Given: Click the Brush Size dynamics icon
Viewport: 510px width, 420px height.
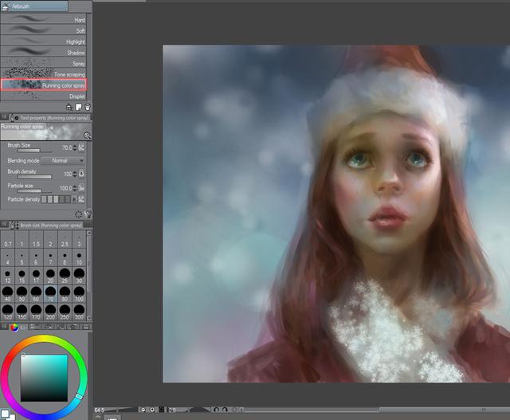Looking at the screenshot, I should [82, 147].
